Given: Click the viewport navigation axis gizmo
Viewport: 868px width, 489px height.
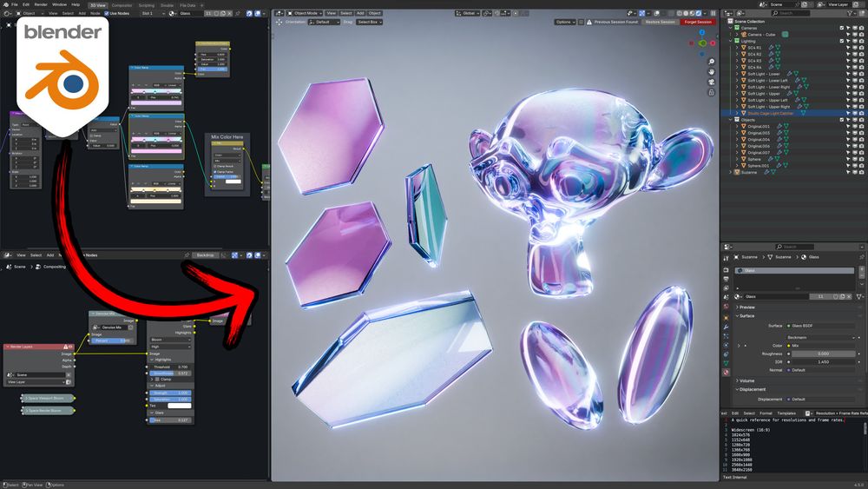Looking at the screenshot, I should point(702,43).
